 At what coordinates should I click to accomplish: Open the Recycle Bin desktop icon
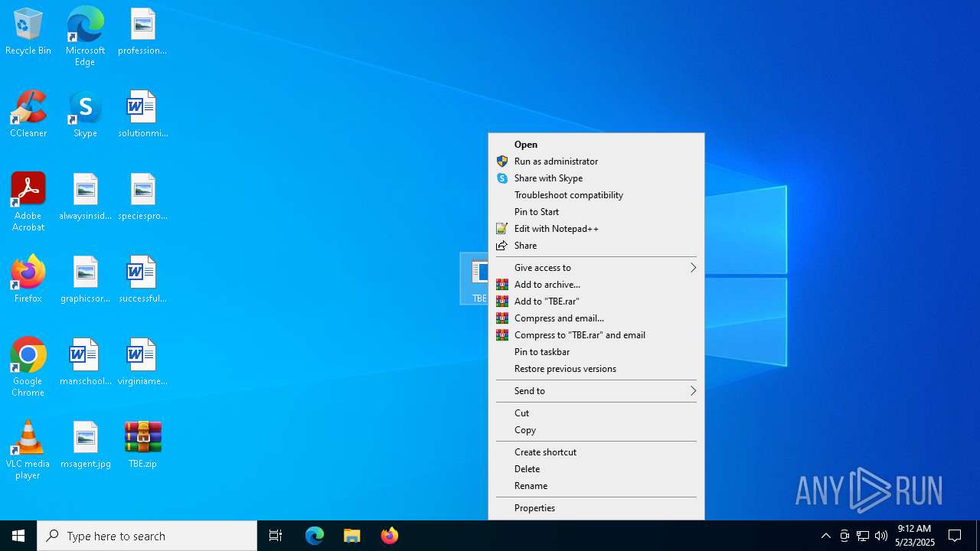tap(28, 32)
